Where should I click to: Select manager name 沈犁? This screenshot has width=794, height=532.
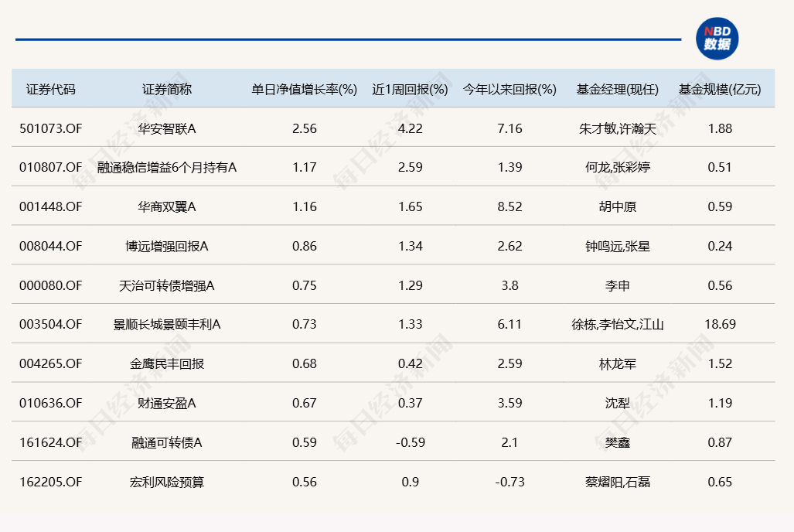point(618,404)
